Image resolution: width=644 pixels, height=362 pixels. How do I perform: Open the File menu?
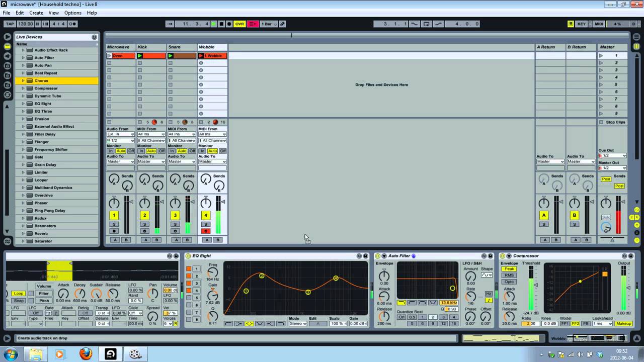[7, 13]
